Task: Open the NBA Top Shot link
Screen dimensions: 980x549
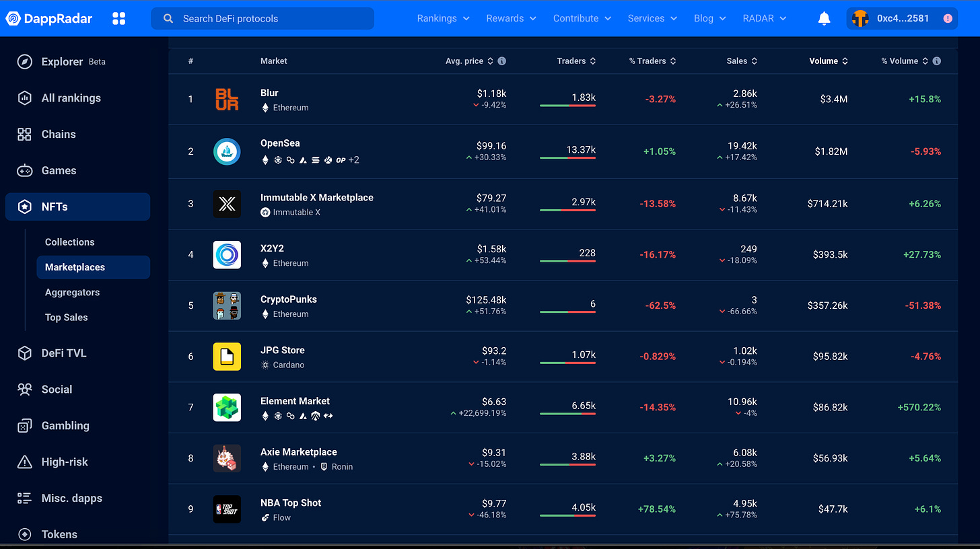Action: click(291, 503)
